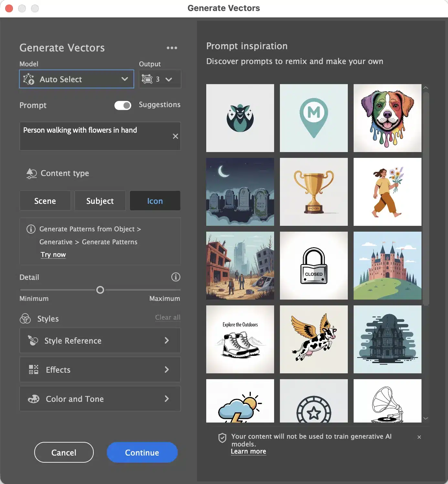
Task: Click the Detail slider handle
Action: pos(100,290)
